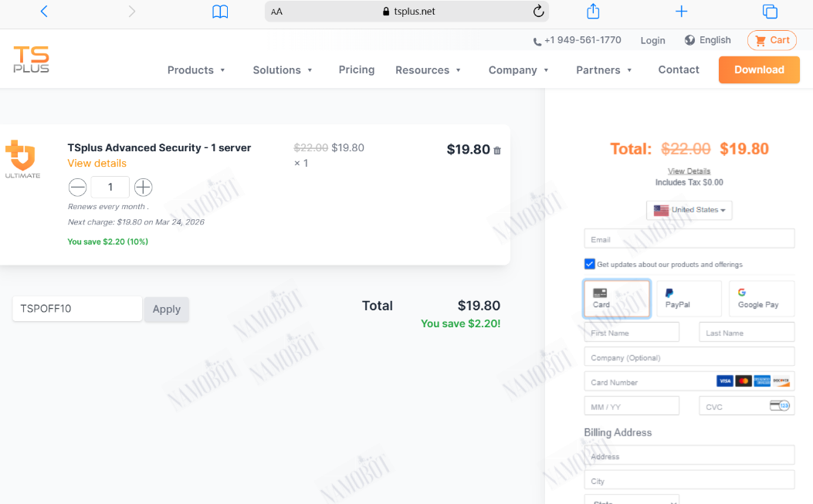Click the Apply coupon button
Screen dimensions: 813x504
pyautogui.click(x=167, y=309)
